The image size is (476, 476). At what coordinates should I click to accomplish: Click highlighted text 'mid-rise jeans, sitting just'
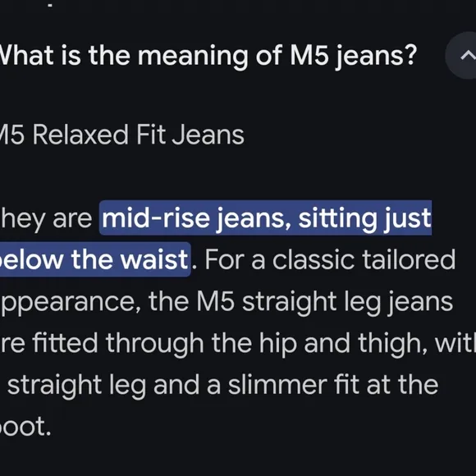tap(266, 218)
